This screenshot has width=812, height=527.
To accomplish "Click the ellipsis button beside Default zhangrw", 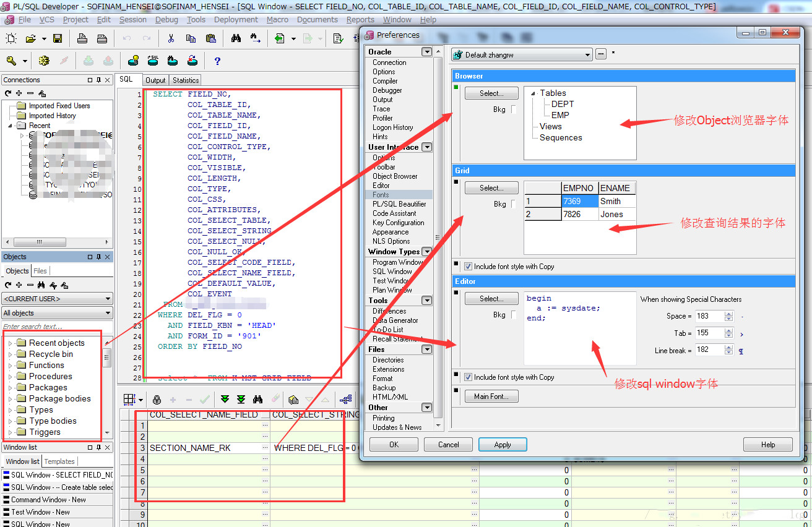I will coord(601,54).
